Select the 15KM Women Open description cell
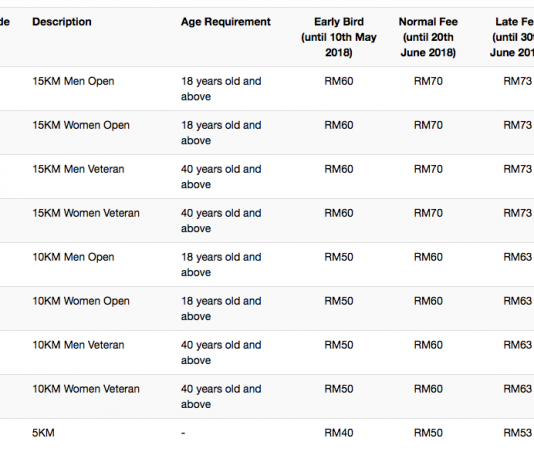Screen dimensions: 534x462 point(81,125)
